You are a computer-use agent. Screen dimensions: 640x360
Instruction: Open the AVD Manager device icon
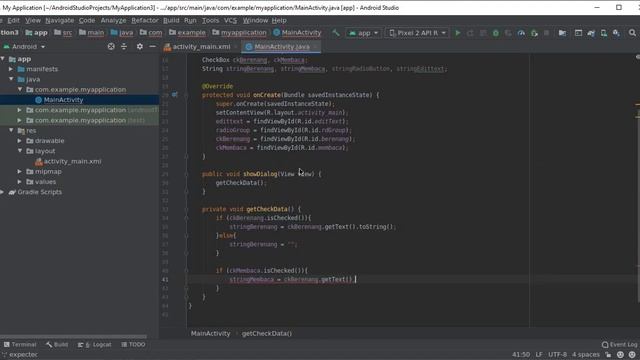[x=604, y=33]
